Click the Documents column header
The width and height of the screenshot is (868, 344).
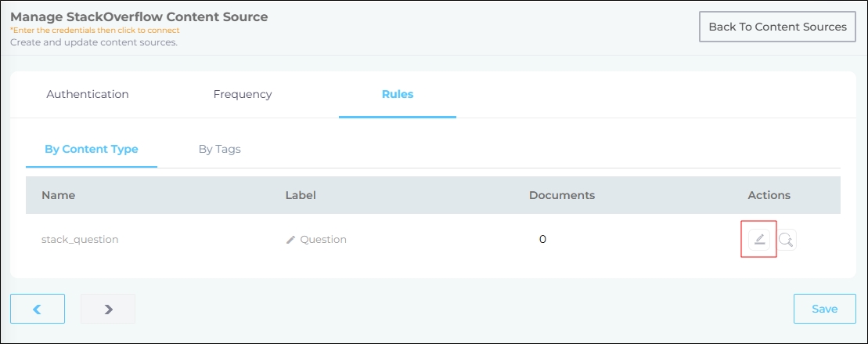click(562, 195)
